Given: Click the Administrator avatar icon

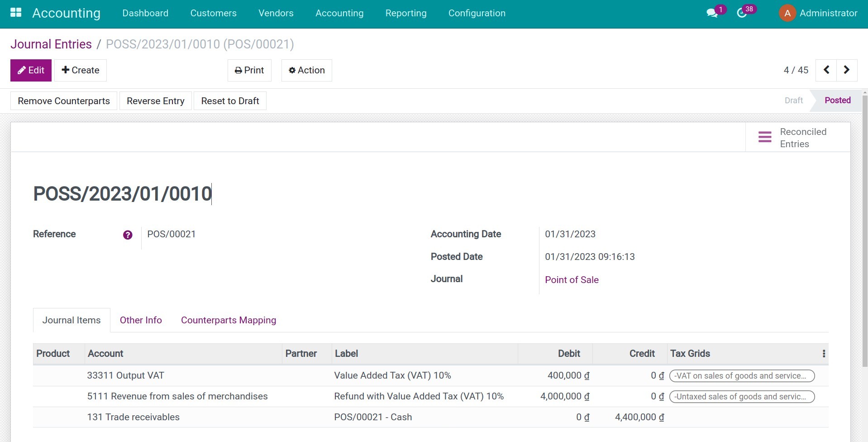Looking at the screenshot, I should [x=787, y=13].
